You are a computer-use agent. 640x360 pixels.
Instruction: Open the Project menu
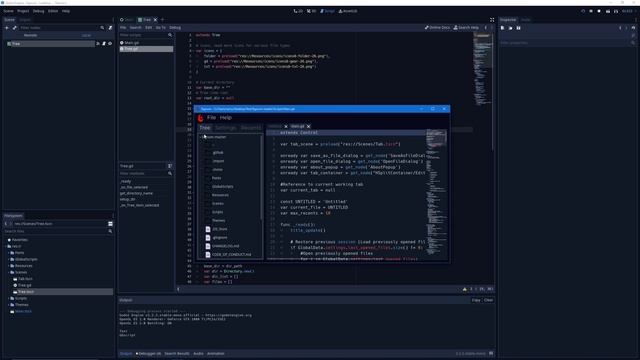(x=23, y=11)
